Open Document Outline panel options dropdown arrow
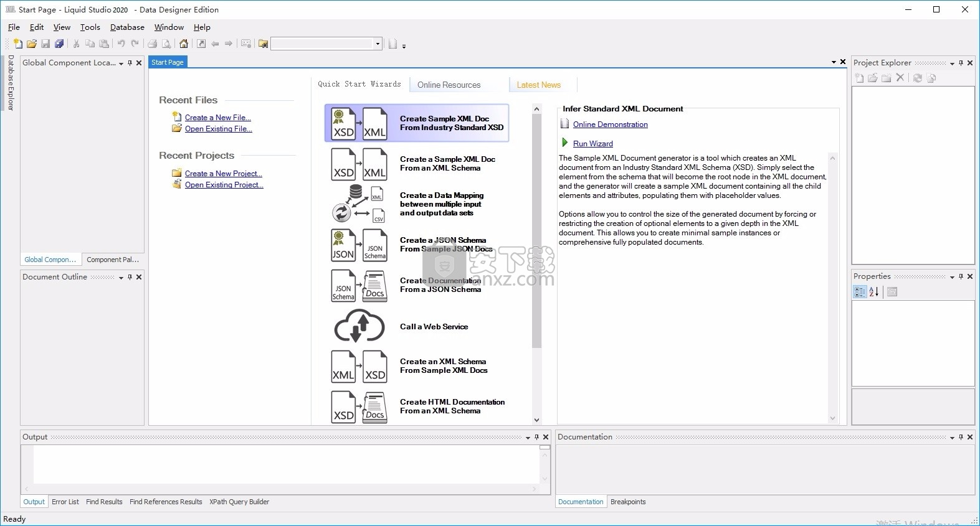The image size is (980, 526). (121, 278)
